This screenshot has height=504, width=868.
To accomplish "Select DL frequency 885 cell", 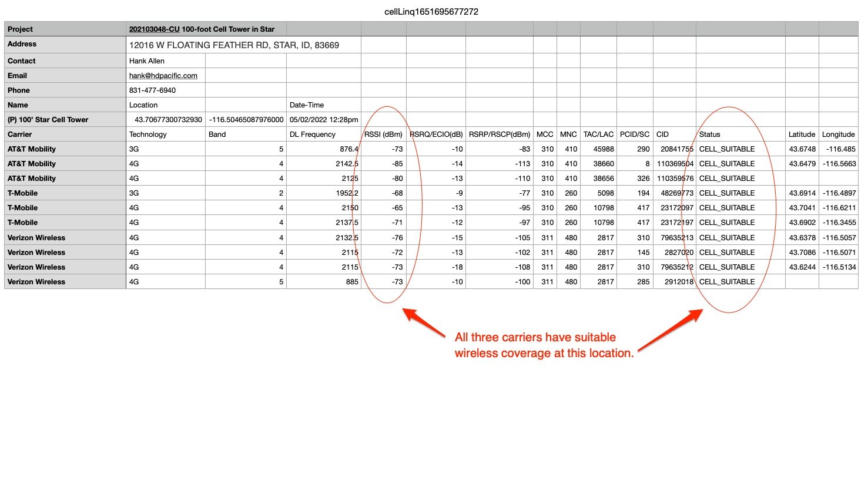I will point(324,281).
